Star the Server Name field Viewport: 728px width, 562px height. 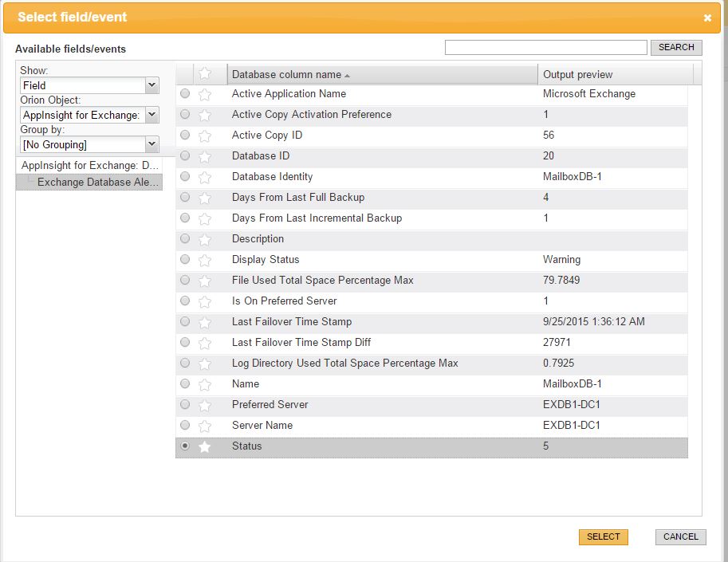205,426
